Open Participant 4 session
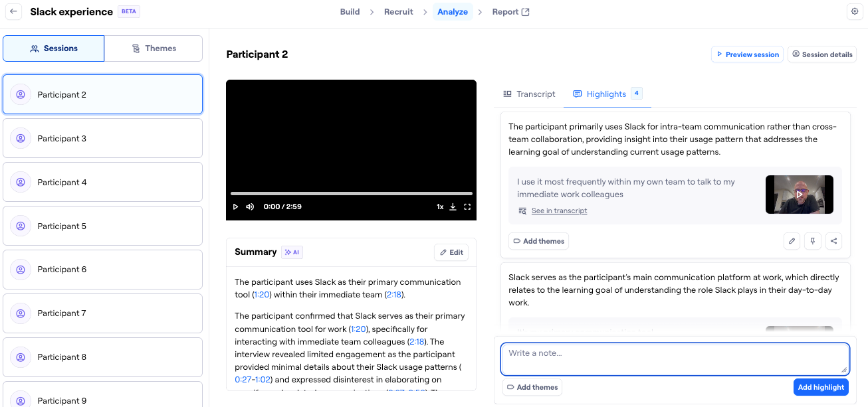 click(x=102, y=183)
